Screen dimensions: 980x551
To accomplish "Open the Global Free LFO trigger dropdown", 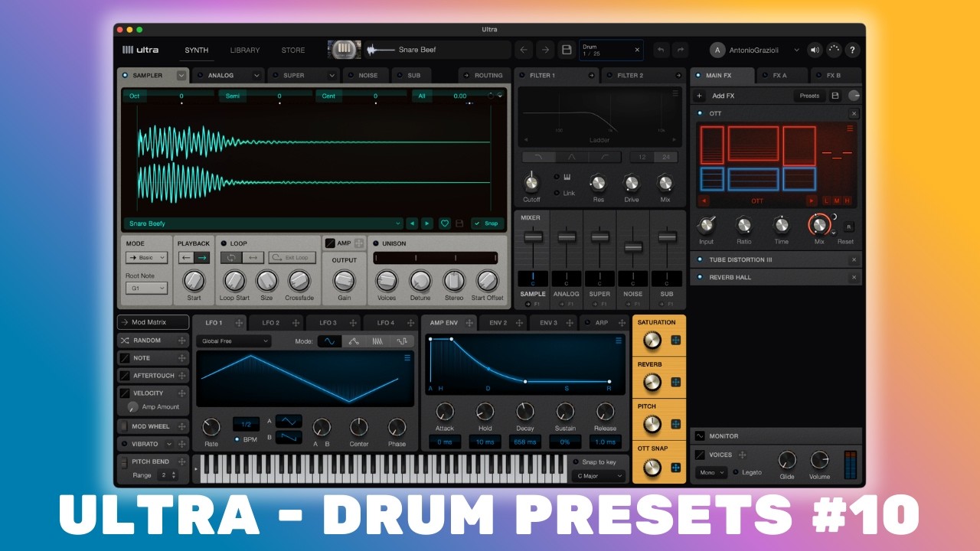I will click(234, 341).
